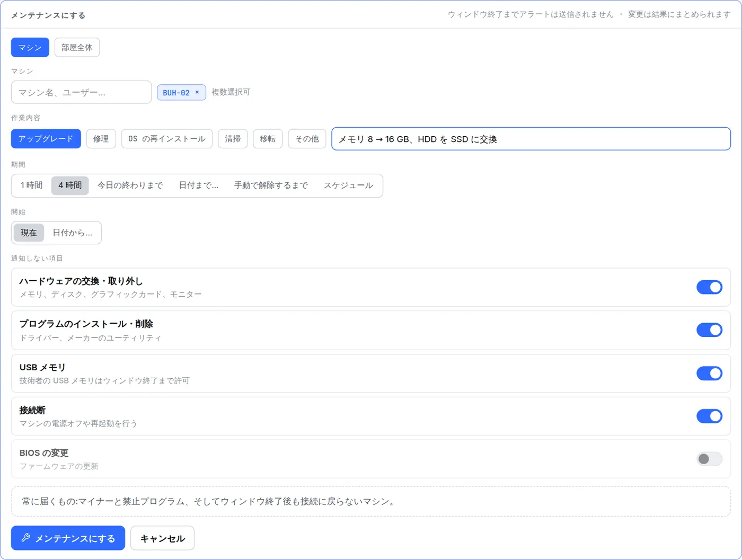Choose 今日の終わりまで duration
The height and width of the screenshot is (560, 742).
pyautogui.click(x=130, y=185)
